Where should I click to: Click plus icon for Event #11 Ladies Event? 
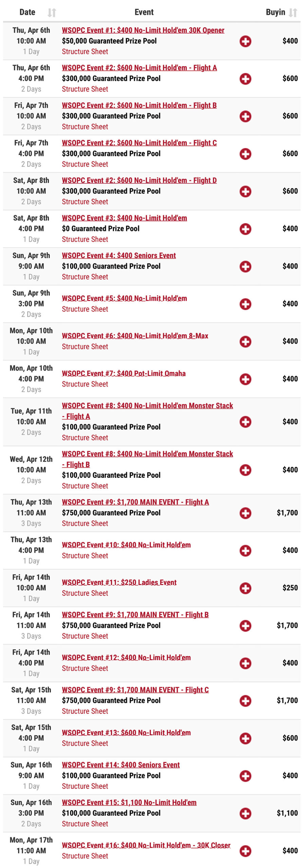[245, 588]
